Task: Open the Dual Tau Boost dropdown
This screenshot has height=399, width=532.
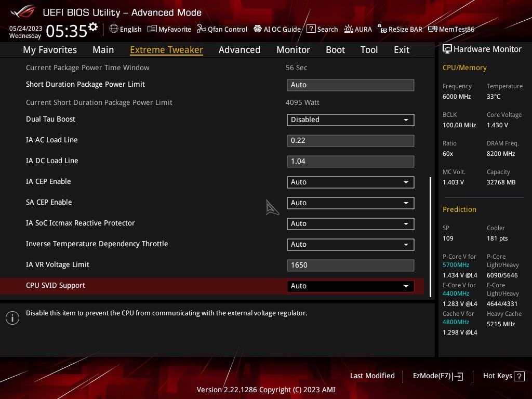Action: pos(351,120)
